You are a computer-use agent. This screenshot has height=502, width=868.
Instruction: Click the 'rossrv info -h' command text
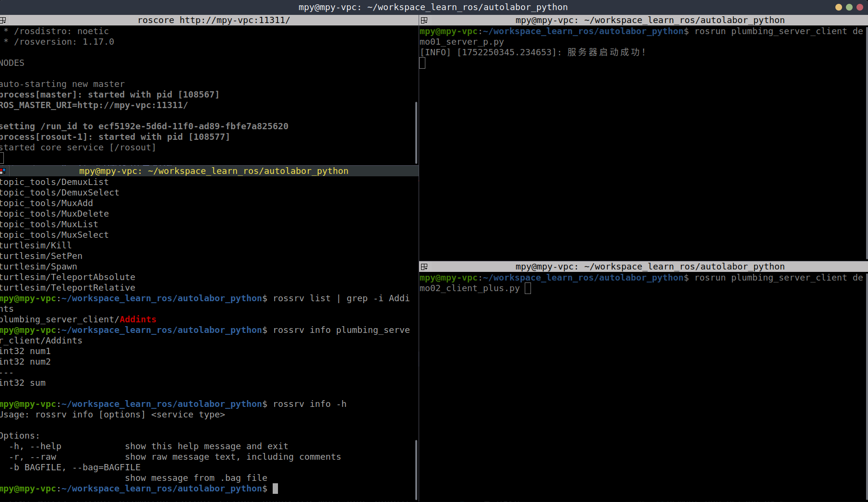pos(310,404)
